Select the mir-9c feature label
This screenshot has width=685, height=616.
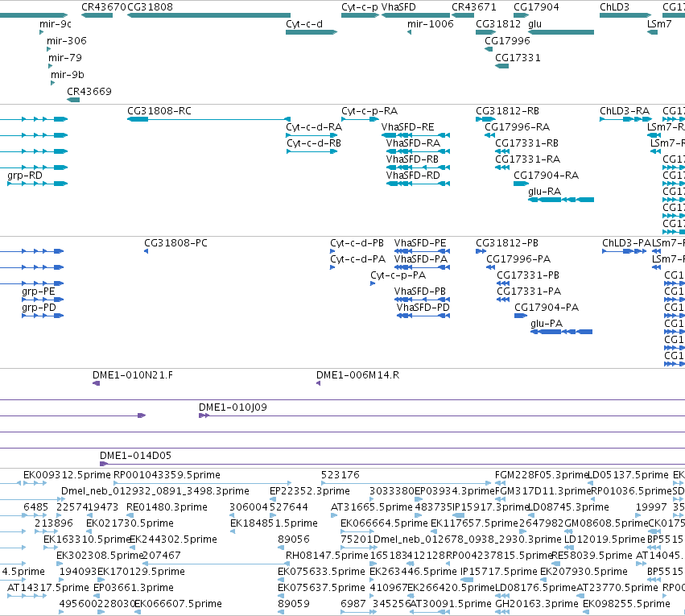56,24
